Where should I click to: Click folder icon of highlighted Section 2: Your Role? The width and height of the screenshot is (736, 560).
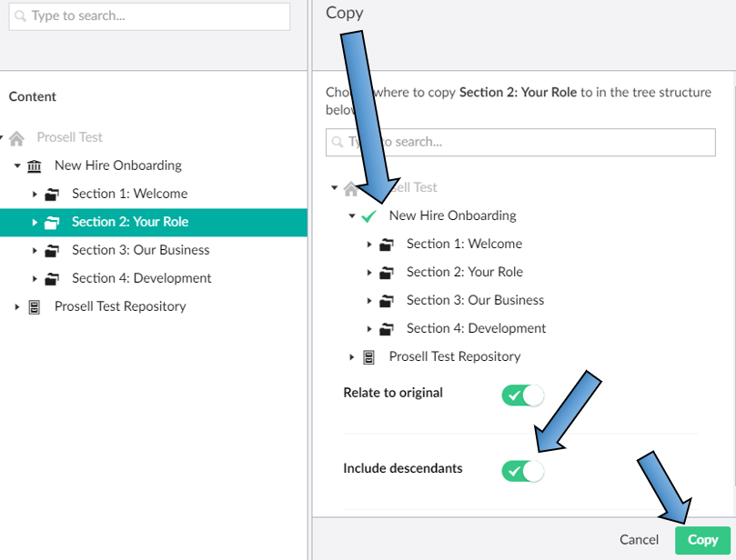coord(53,222)
